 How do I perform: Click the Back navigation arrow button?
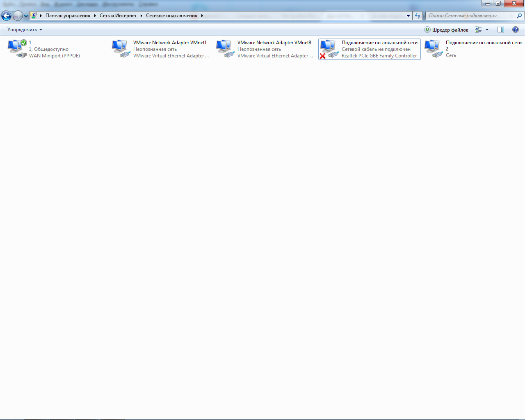(x=6, y=16)
